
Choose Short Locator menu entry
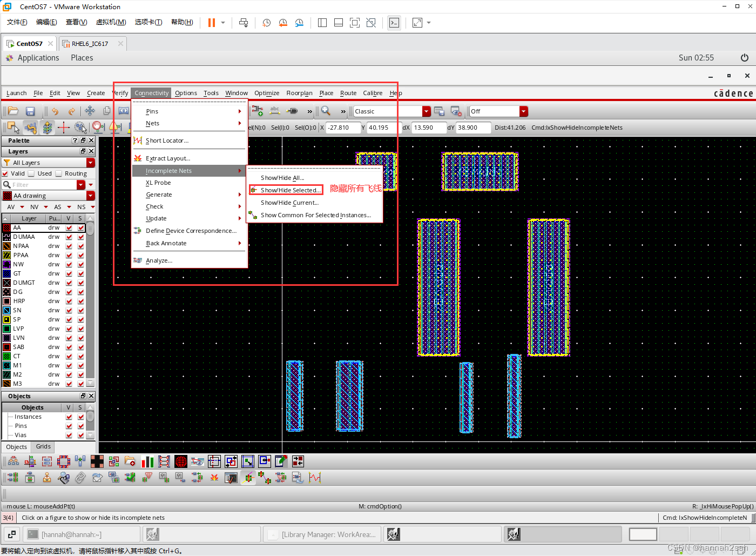coord(189,140)
